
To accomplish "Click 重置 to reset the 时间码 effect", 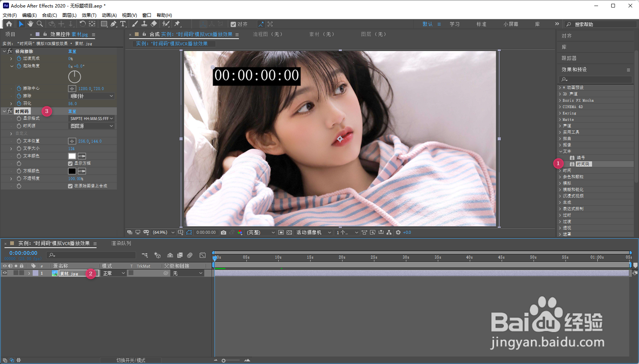I will coord(72,111).
